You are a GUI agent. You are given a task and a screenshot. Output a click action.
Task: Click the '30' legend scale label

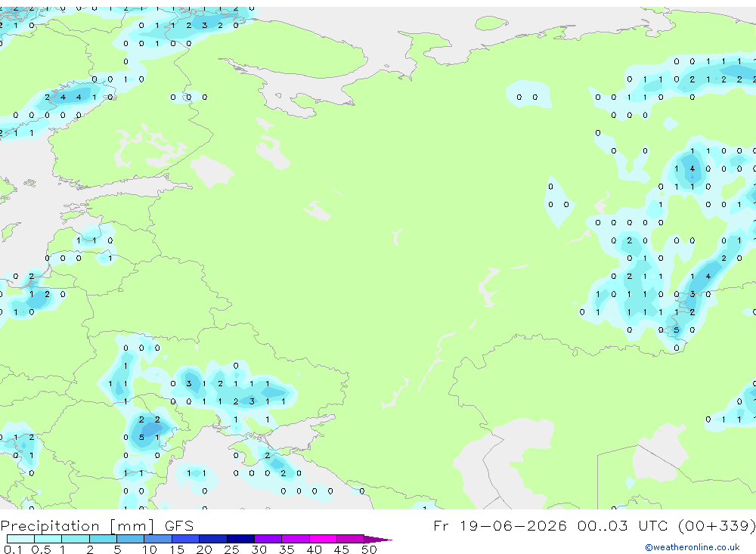(259, 549)
